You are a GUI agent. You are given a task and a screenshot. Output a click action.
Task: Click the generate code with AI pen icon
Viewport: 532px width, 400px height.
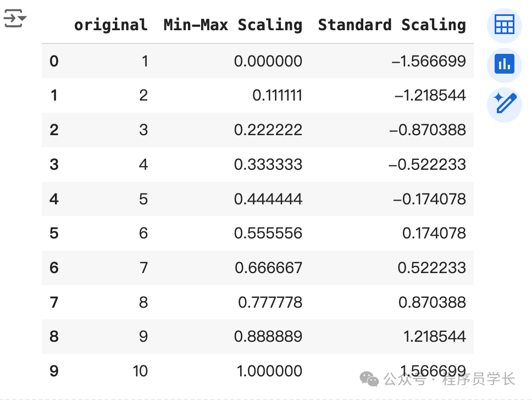point(504,104)
